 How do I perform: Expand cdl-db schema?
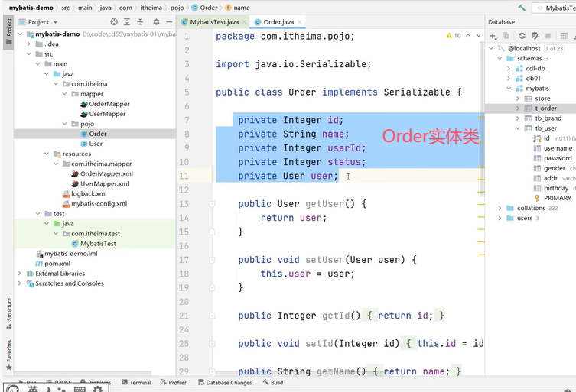coord(509,69)
